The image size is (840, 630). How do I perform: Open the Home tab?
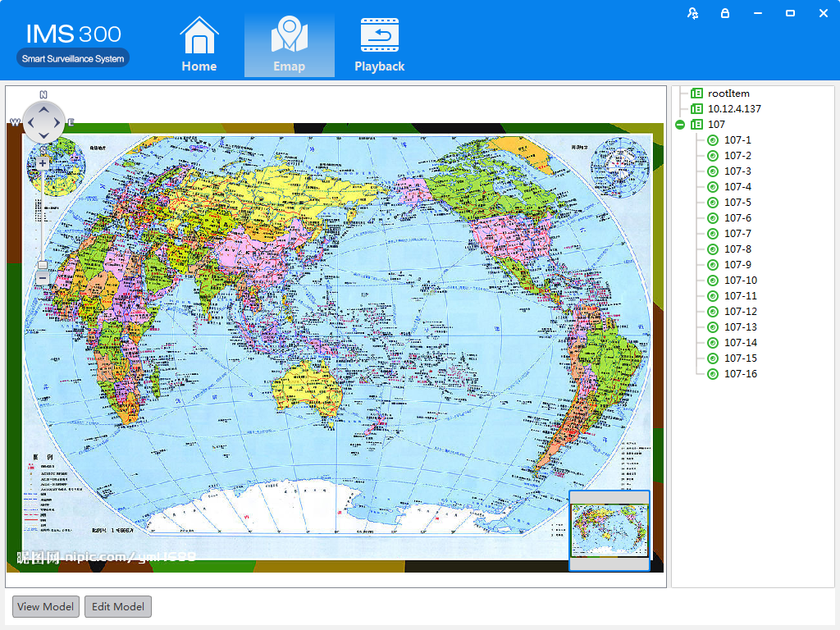[199, 45]
